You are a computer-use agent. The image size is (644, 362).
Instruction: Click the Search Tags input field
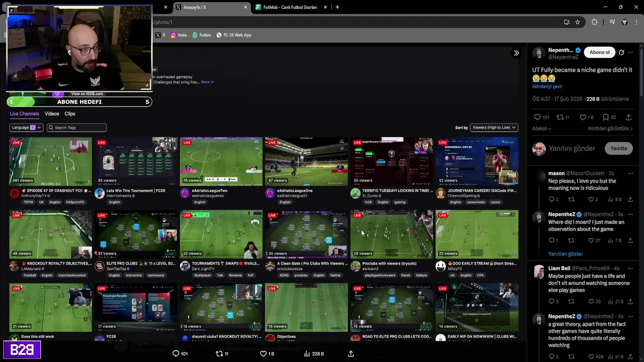click(x=76, y=128)
